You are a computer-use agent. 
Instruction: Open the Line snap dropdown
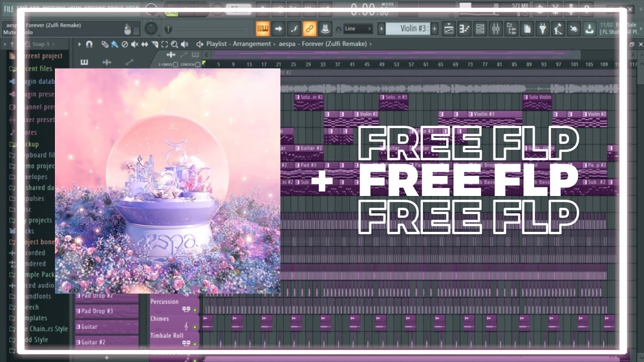point(358,29)
